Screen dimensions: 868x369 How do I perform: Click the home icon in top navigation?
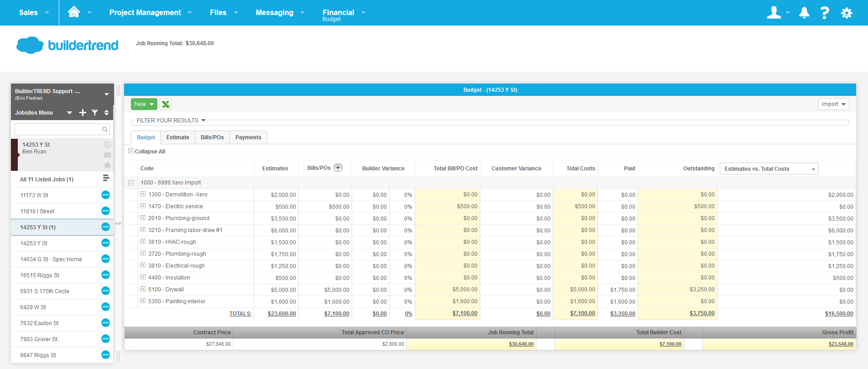[x=74, y=12]
